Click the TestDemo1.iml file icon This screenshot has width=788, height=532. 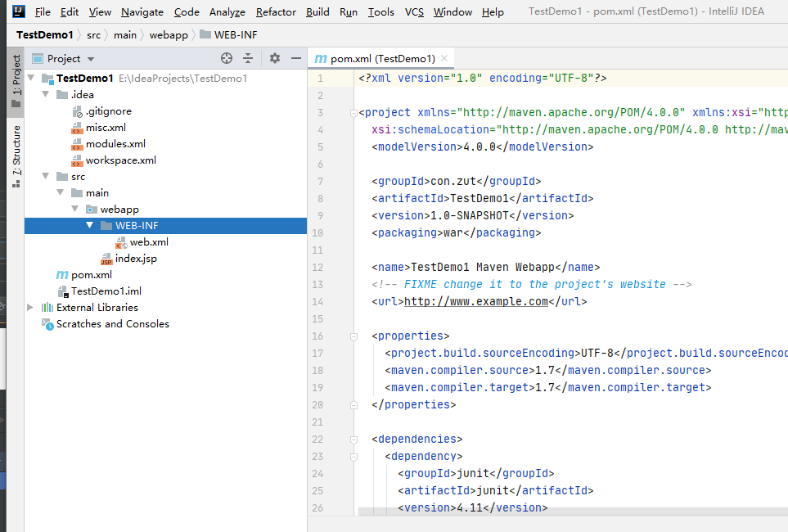tap(62, 291)
